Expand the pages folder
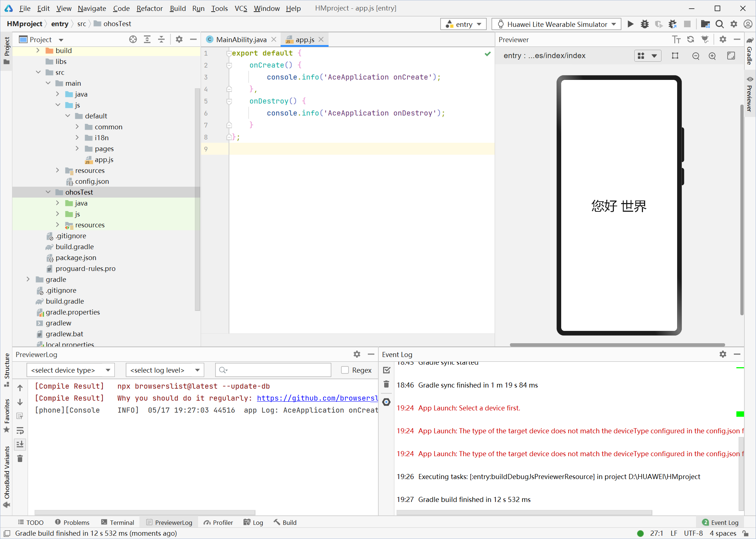 77,149
